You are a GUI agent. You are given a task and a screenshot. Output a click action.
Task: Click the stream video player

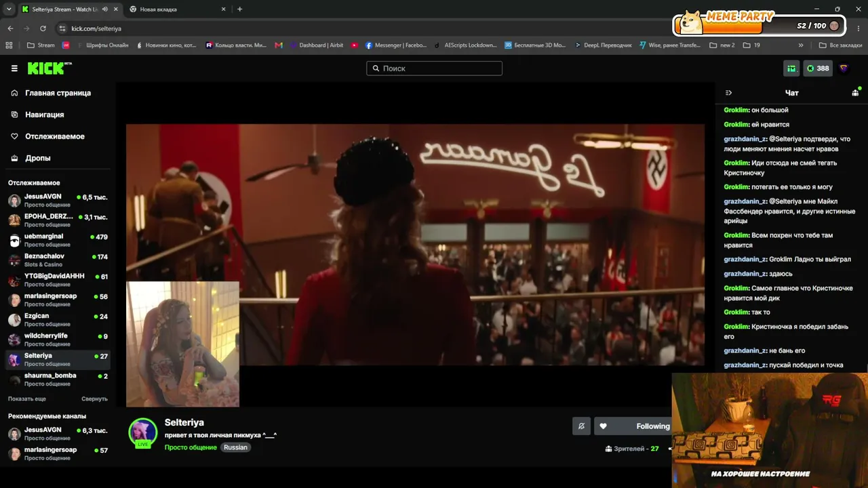(x=415, y=245)
